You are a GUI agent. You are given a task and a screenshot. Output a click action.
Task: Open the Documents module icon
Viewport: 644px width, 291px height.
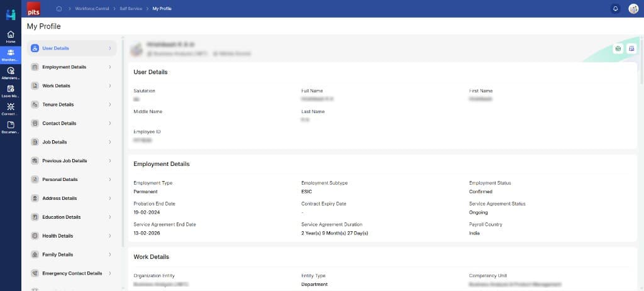(x=11, y=127)
